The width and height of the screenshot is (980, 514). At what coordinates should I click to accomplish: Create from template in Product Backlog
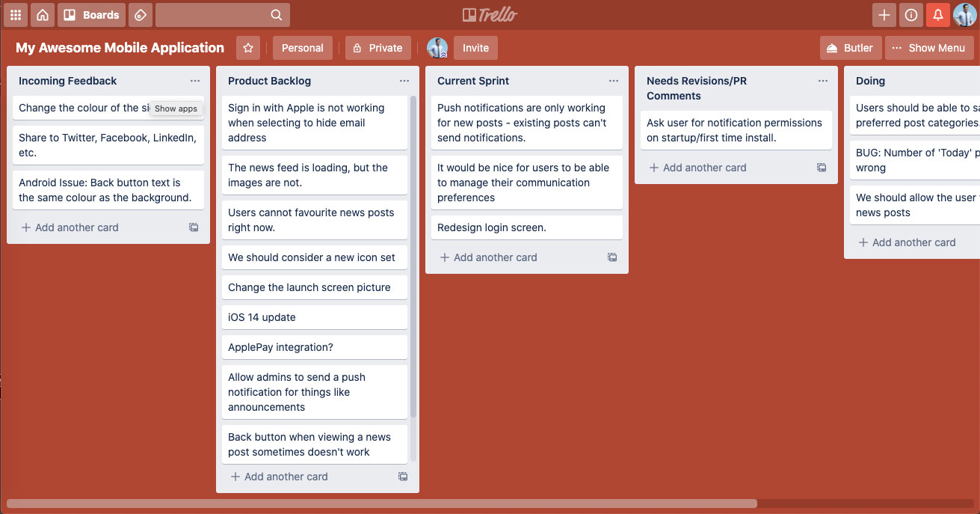(x=403, y=477)
